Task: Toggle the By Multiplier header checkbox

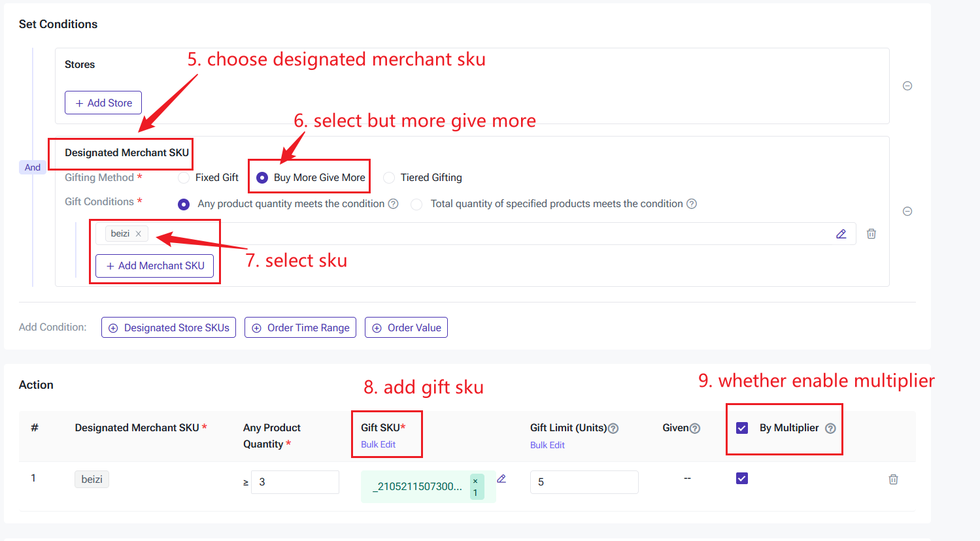Action: pyautogui.click(x=742, y=428)
